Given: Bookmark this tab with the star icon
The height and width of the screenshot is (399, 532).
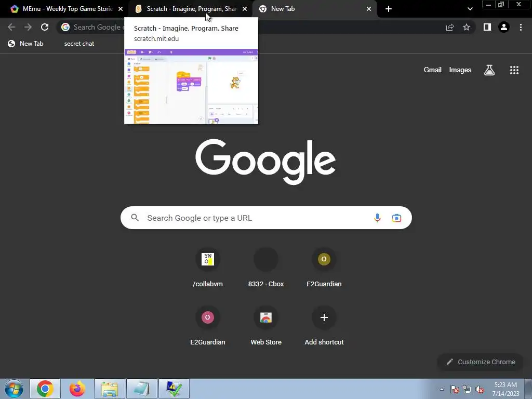Looking at the screenshot, I should (x=467, y=27).
